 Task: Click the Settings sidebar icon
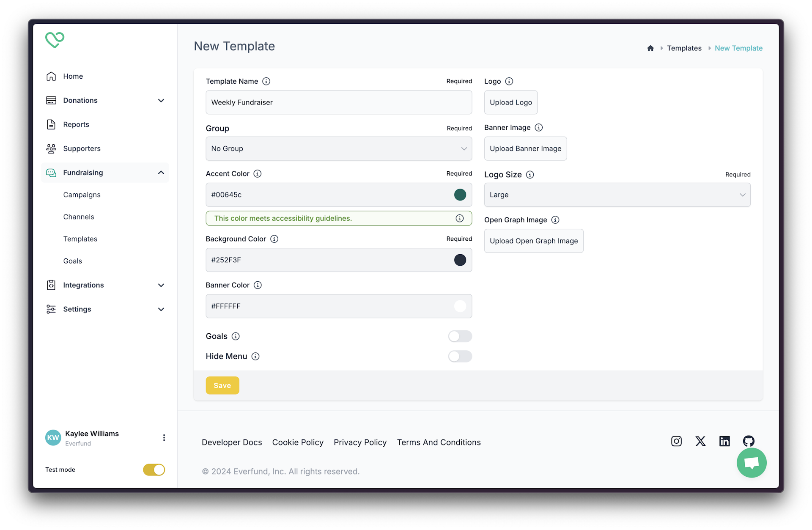click(x=52, y=309)
